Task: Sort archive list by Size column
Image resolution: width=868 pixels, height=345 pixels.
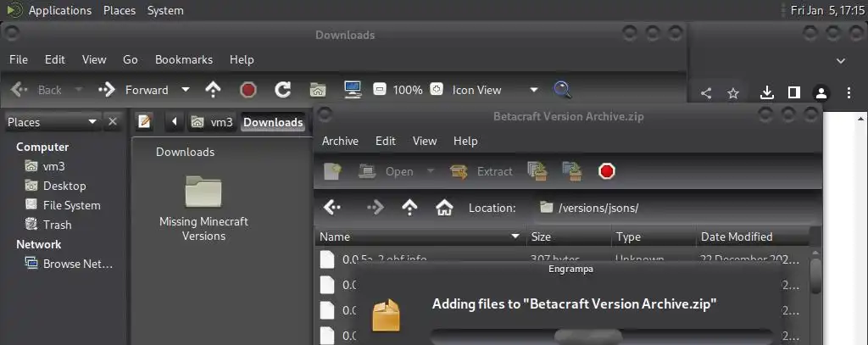Action: pyautogui.click(x=569, y=236)
